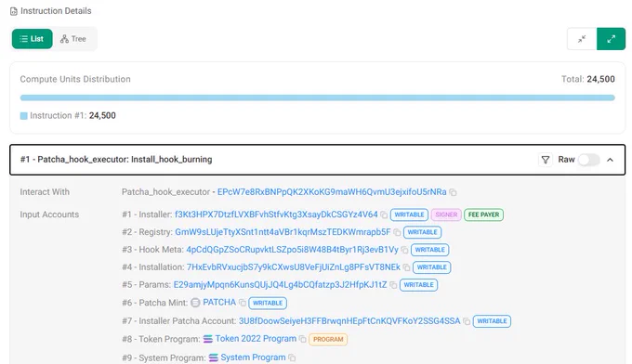Screen dimensions: 632x364
Task: Click the Solana icon beside System Program
Action: [214, 357]
